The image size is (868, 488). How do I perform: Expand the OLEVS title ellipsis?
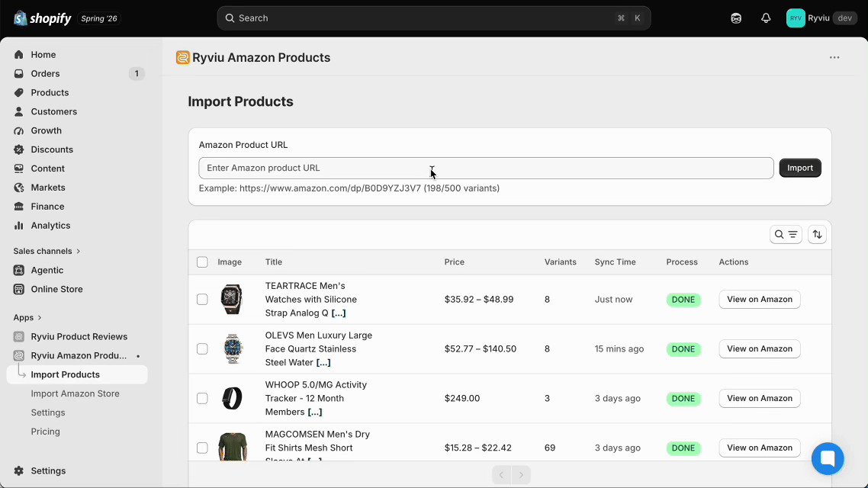(x=323, y=362)
